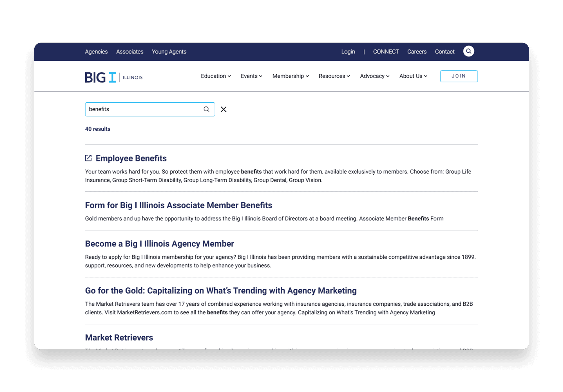Clear the search with the X icon
This screenshot has width=563, height=392.
pyautogui.click(x=224, y=109)
